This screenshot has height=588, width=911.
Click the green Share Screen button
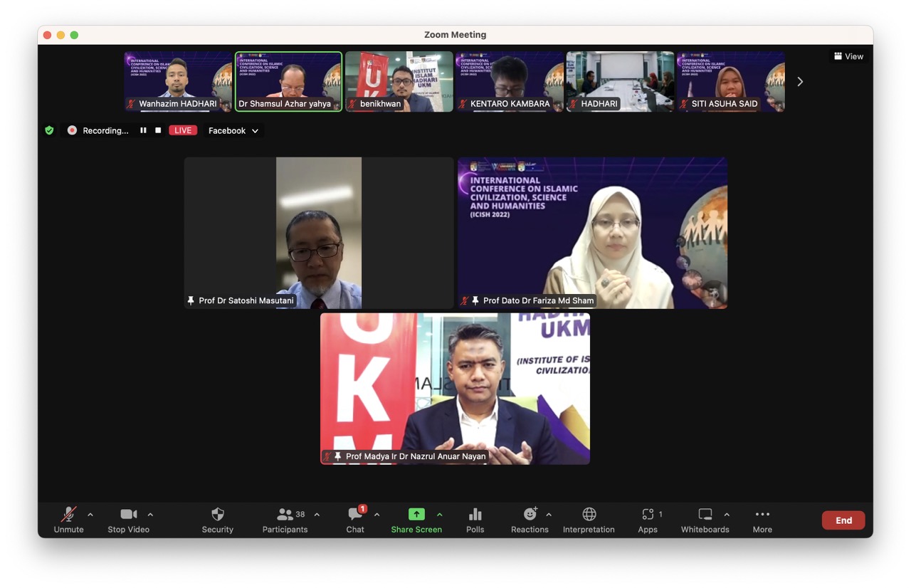click(x=416, y=520)
